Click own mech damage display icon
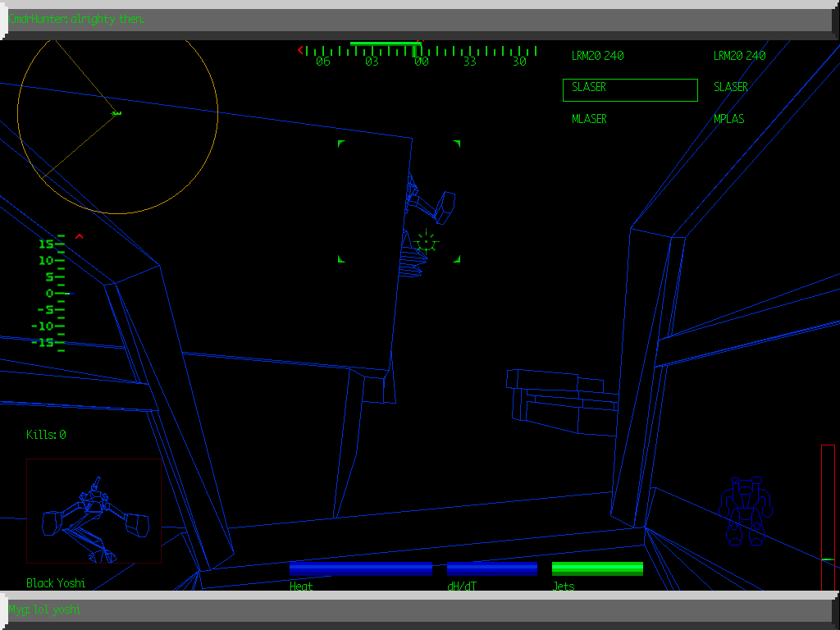 [x=746, y=511]
